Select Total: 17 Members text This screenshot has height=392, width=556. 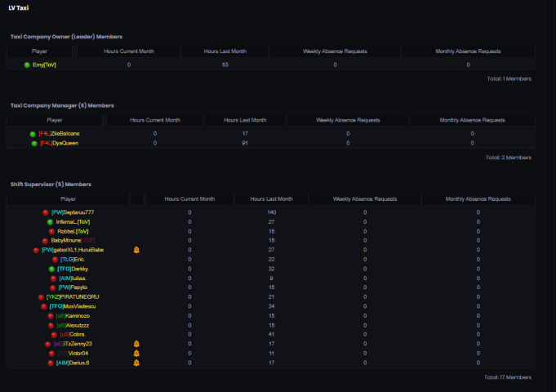[508, 377]
